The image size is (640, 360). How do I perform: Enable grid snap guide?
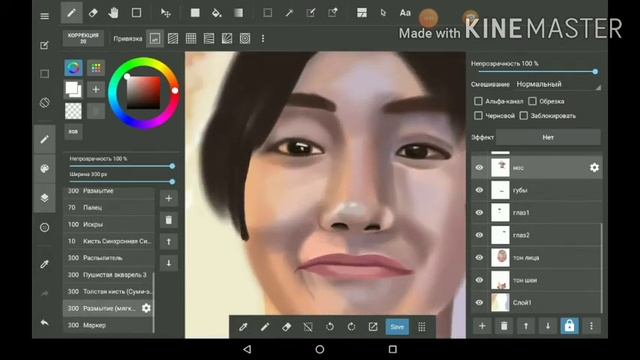(x=191, y=39)
